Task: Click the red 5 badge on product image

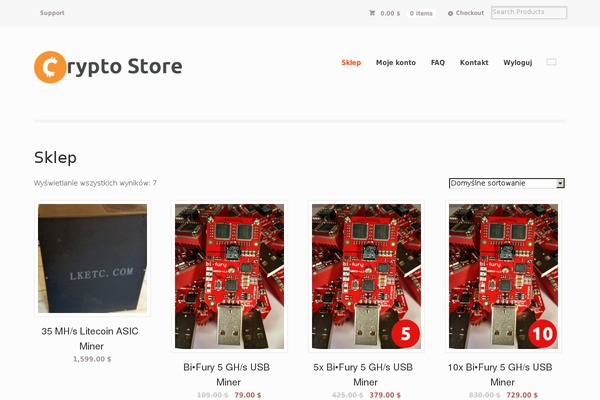Action: point(406,334)
